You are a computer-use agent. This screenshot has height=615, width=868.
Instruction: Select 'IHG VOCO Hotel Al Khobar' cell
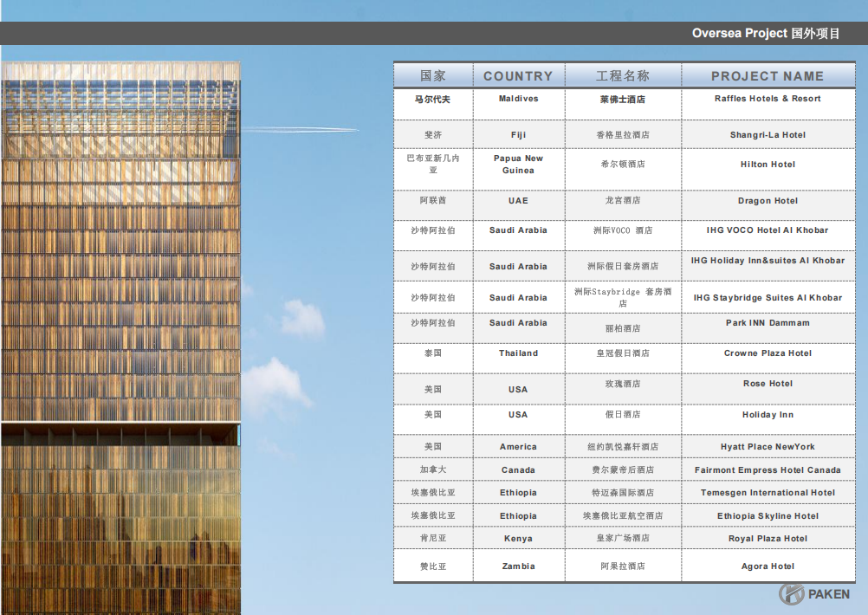(x=768, y=236)
